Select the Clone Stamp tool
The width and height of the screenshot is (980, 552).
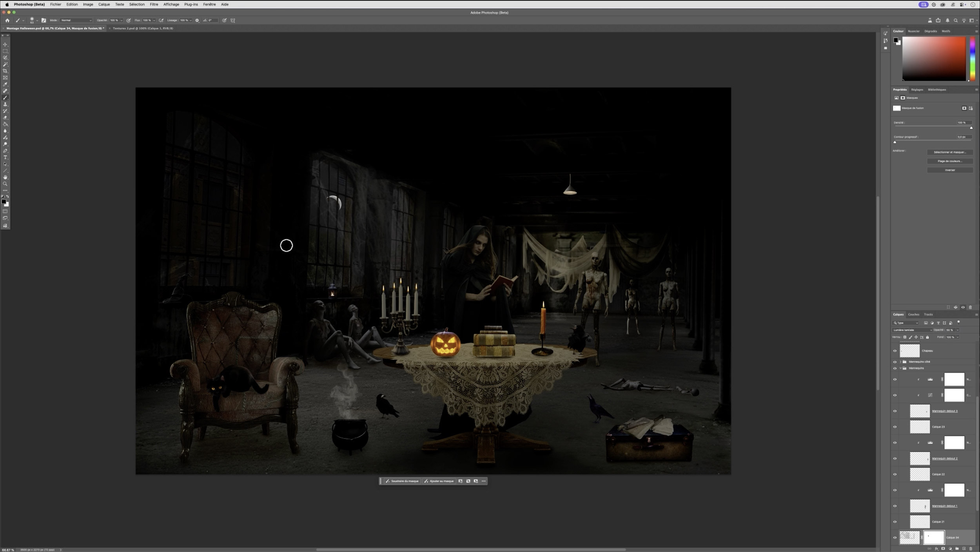[x=5, y=104]
